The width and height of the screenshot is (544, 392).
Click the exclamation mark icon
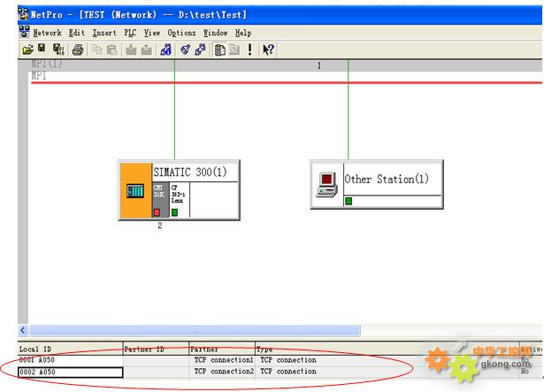[249, 50]
